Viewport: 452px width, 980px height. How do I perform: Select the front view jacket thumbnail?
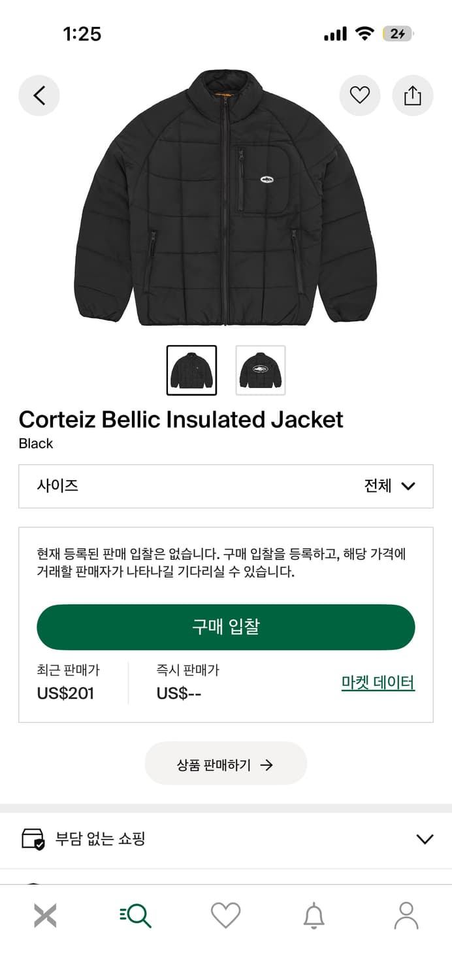point(191,369)
